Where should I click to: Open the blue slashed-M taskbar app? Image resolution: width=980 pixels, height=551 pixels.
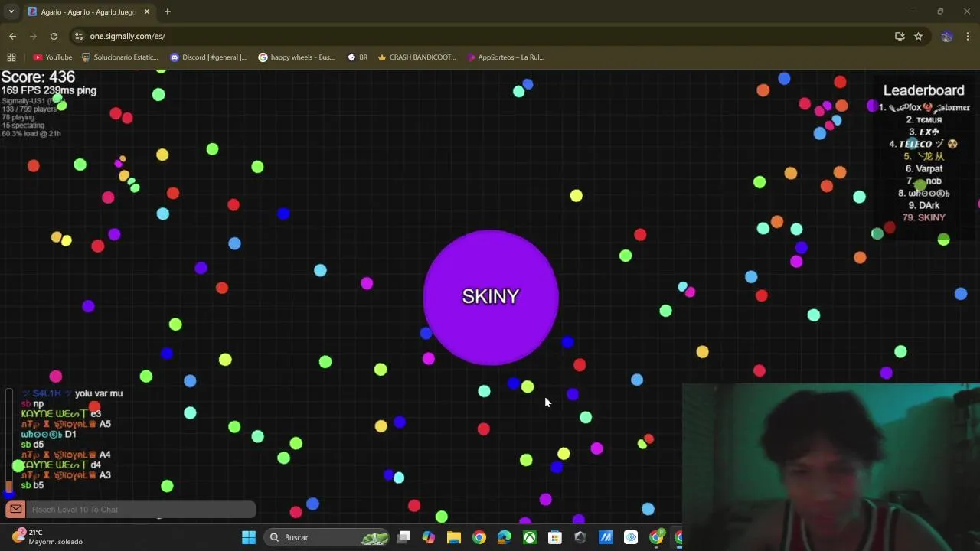tap(606, 537)
